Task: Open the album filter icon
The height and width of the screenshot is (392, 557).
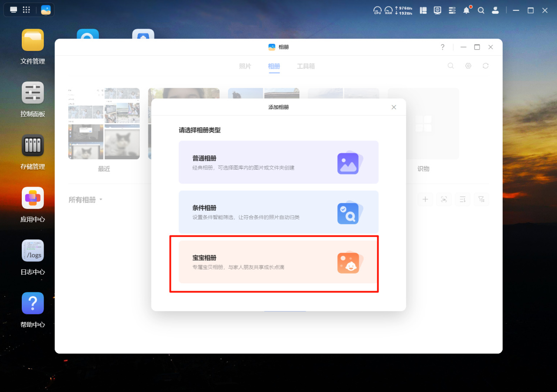Action: [x=481, y=199]
